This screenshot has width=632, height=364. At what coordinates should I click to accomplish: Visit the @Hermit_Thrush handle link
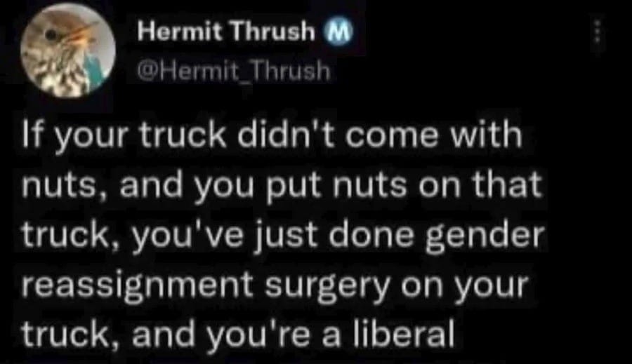coord(234,72)
